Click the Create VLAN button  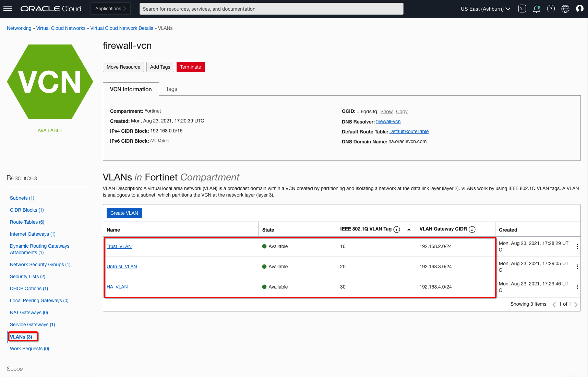pos(124,213)
